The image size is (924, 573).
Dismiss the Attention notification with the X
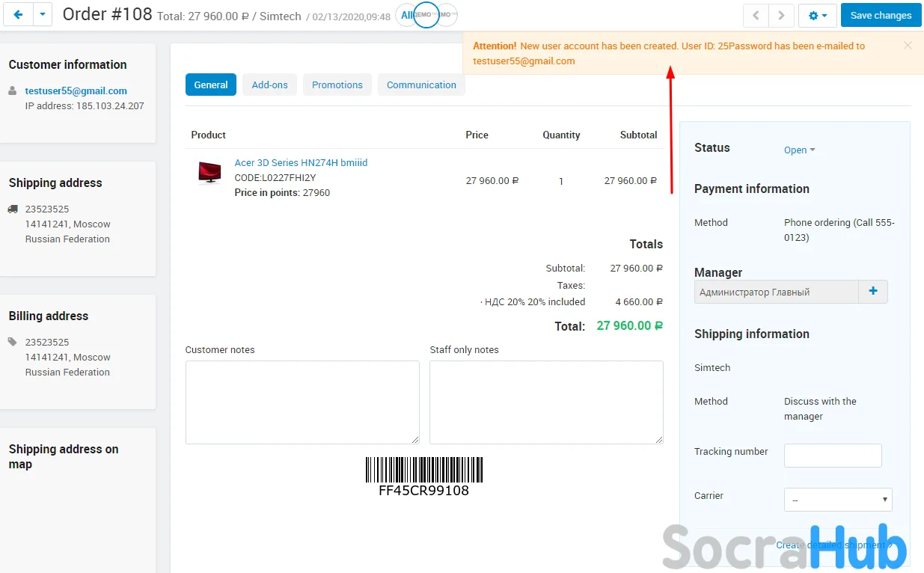point(908,46)
